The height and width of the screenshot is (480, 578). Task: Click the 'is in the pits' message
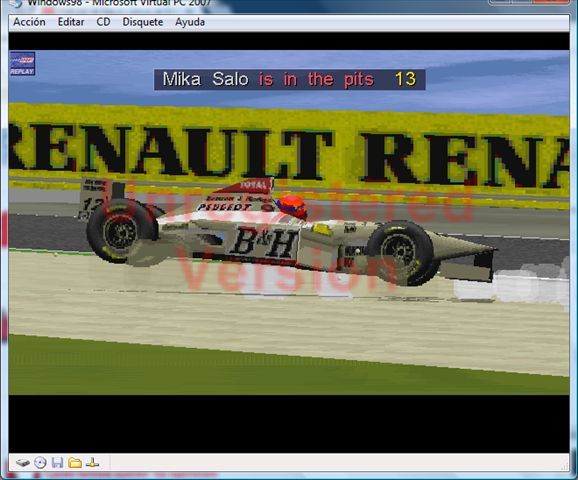pos(316,80)
